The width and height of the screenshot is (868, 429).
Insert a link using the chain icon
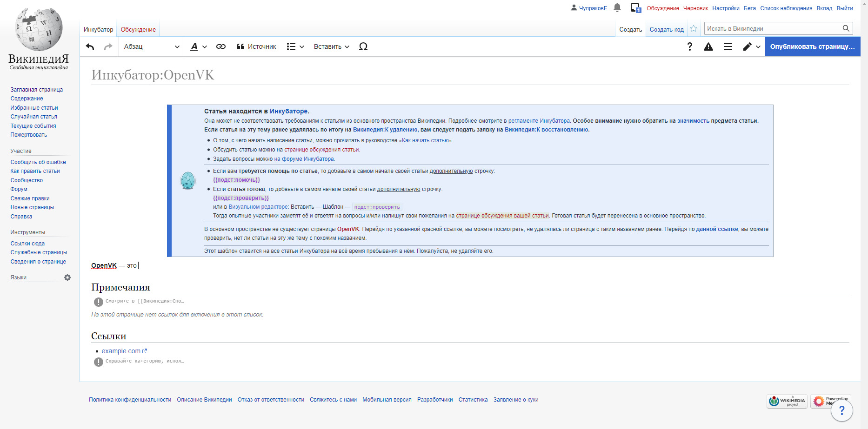click(x=221, y=46)
